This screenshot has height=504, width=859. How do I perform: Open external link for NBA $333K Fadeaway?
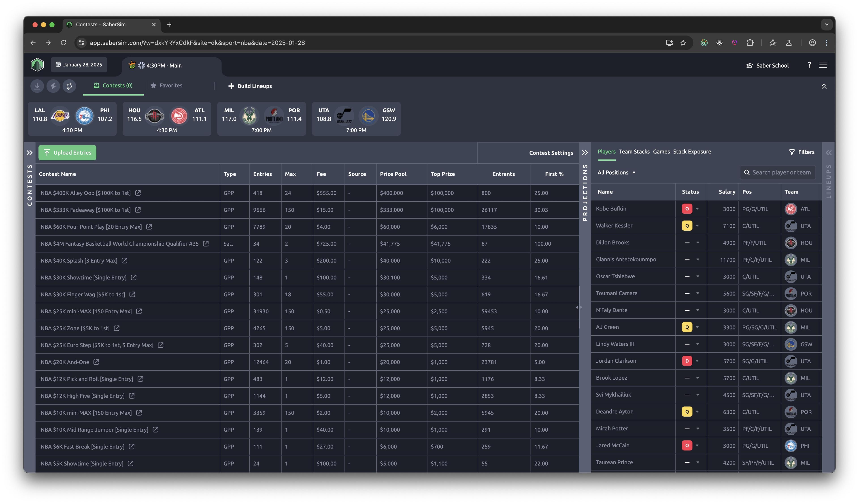click(138, 210)
